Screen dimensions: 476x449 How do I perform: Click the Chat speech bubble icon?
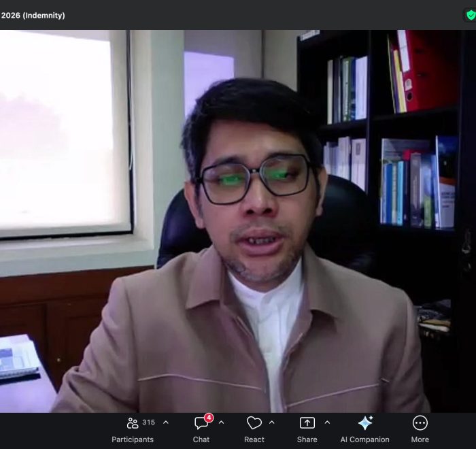tap(201, 423)
